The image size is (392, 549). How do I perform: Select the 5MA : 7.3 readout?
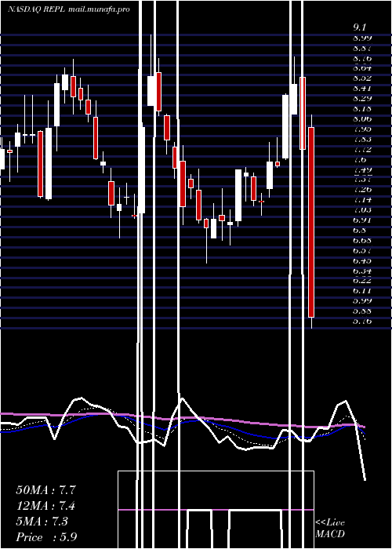pyautogui.click(x=42, y=522)
